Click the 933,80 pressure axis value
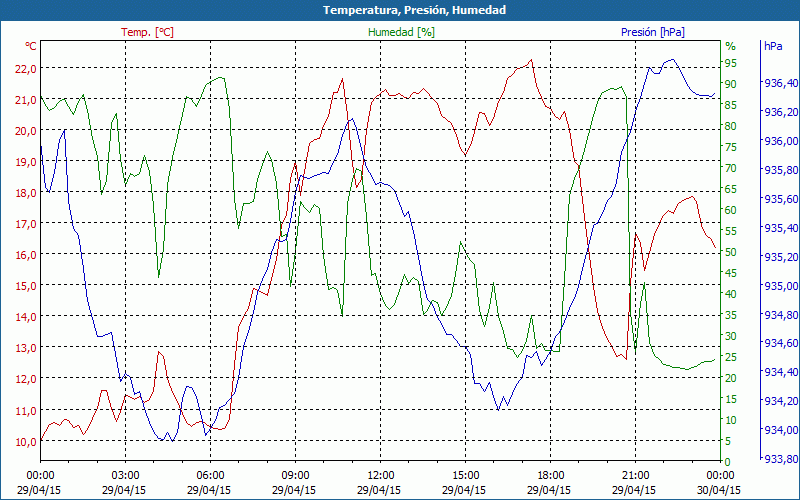 tap(781, 460)
